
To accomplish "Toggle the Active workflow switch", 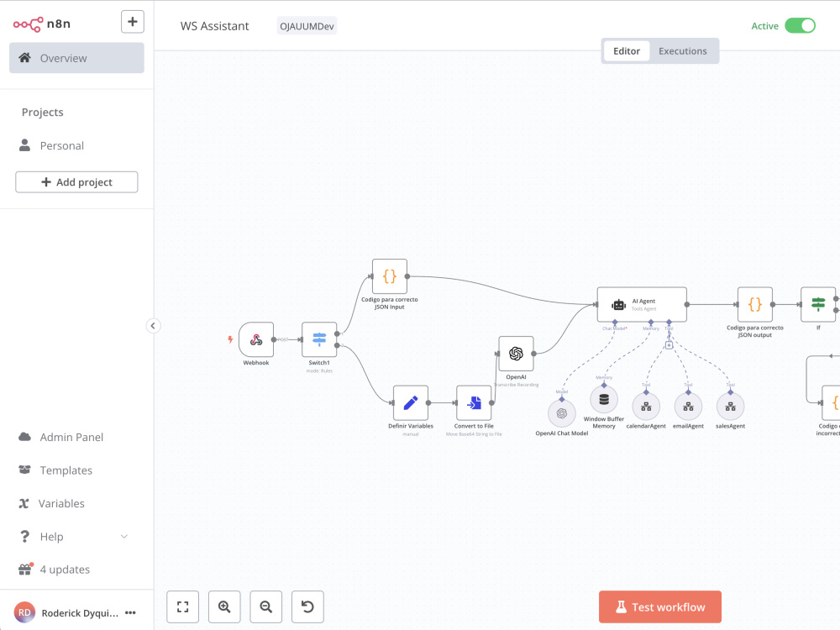I will pyautogui.click(x=800, y=26).
